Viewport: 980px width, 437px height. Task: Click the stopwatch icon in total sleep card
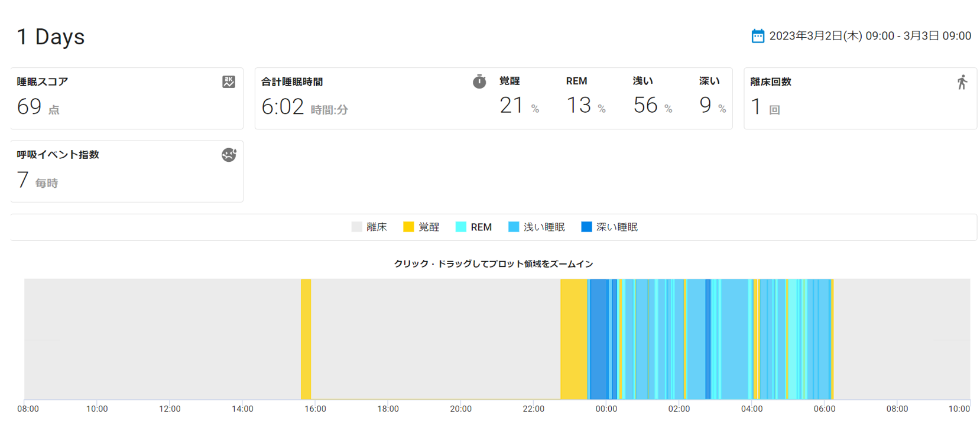[479, 82]
